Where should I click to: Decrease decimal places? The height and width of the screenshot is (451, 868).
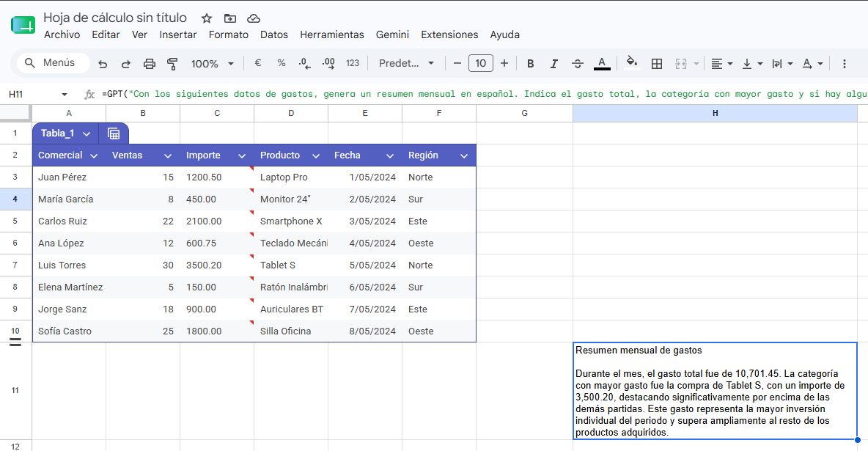click(304, 63)
